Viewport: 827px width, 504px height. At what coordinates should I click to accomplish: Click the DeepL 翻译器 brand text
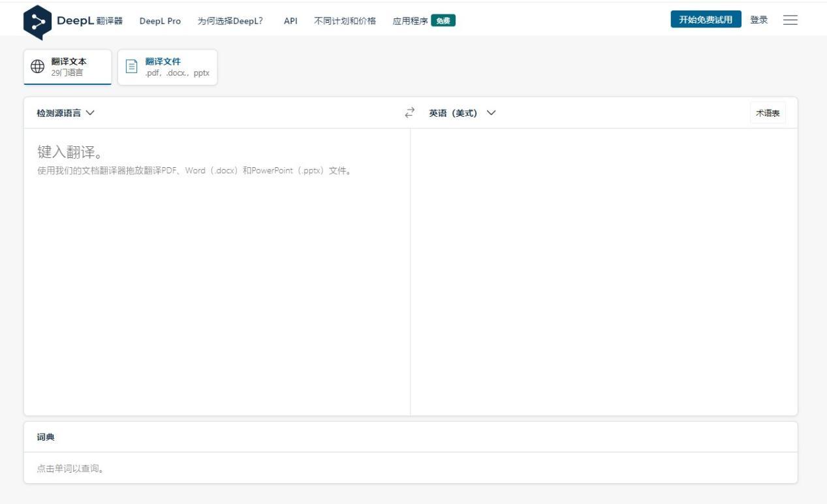(89, 21)
